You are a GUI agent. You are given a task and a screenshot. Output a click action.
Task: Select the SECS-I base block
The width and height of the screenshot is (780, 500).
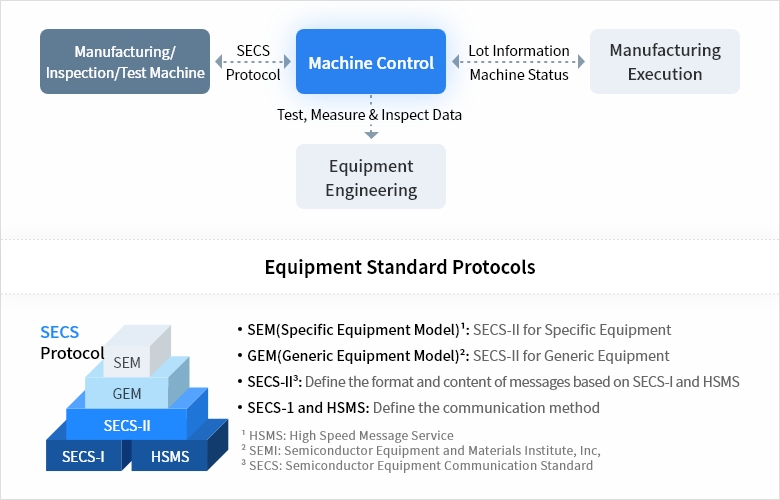pyautogui.click(x=83, y=457)
